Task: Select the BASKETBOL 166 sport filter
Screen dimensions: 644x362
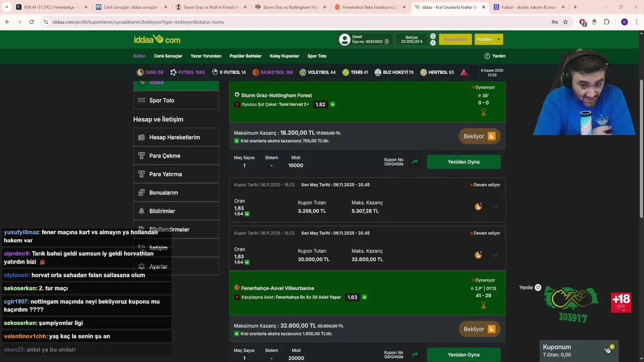Action: coord(273,72)
